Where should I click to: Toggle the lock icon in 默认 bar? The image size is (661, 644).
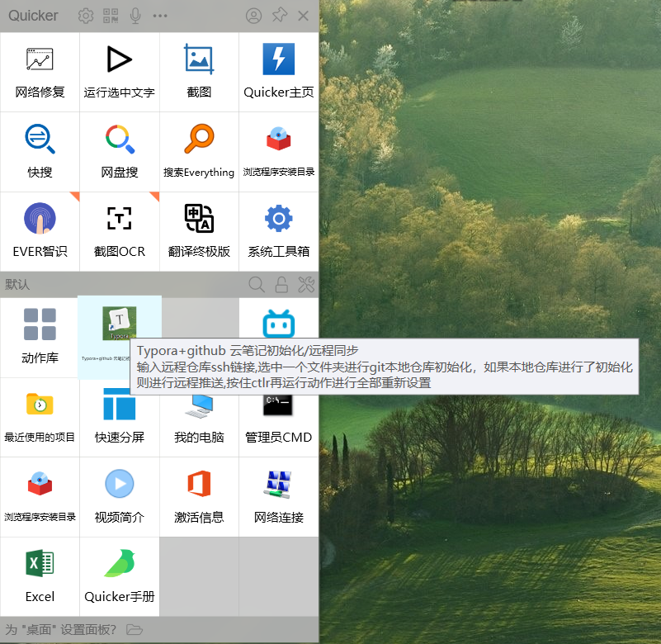pyautogui.click(x=281, y=285)
